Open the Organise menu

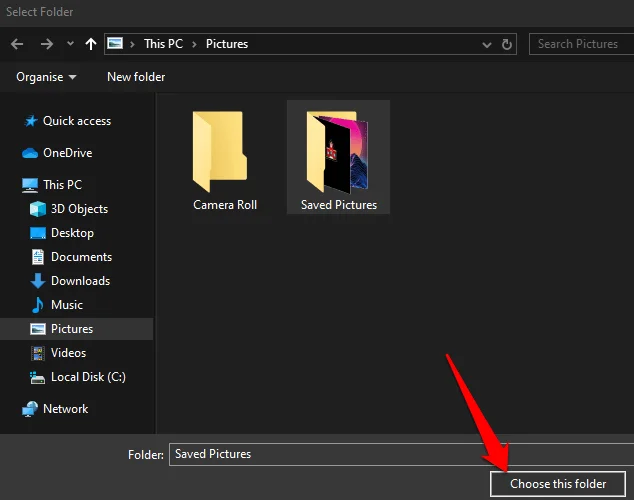pyautogui.click(x=46, y=77)
